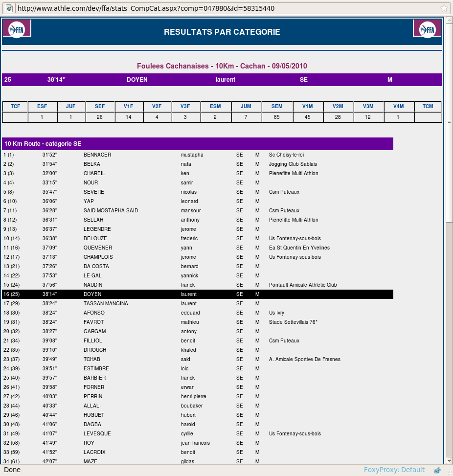Click the V1M count value 45
Screen dimensions: 453x476
[x=308, y=117]
